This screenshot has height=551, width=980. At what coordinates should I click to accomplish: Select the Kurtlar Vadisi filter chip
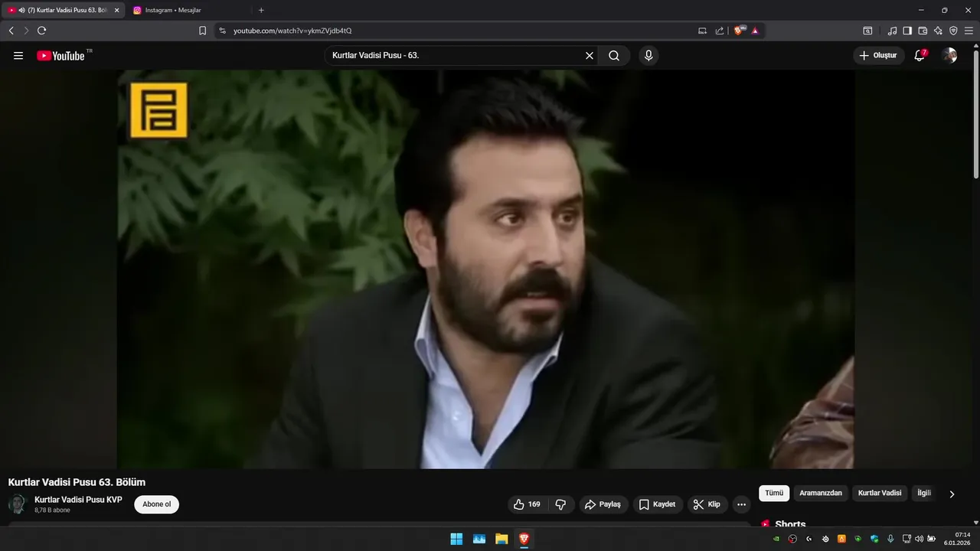coord(880,494)
